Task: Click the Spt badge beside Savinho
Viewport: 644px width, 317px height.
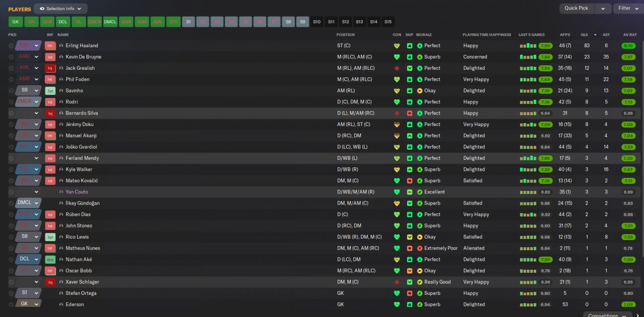Action: click(50, 91)
